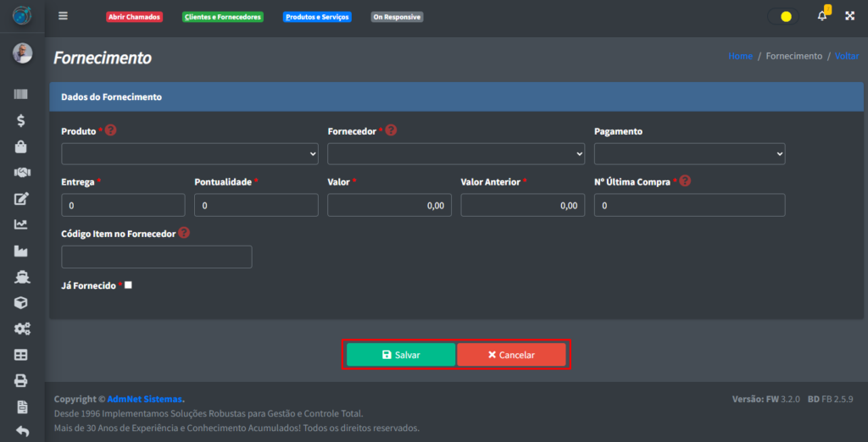The width and height of the screenshot is (868, 442).
Task: Go to Produtos e Serviços shortcut
Action: (317, 17)
